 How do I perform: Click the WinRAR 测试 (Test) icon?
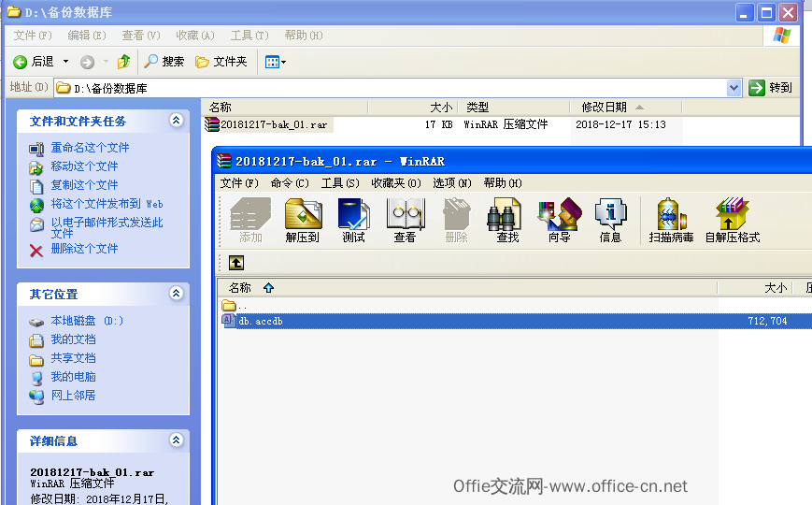(354, 221)
